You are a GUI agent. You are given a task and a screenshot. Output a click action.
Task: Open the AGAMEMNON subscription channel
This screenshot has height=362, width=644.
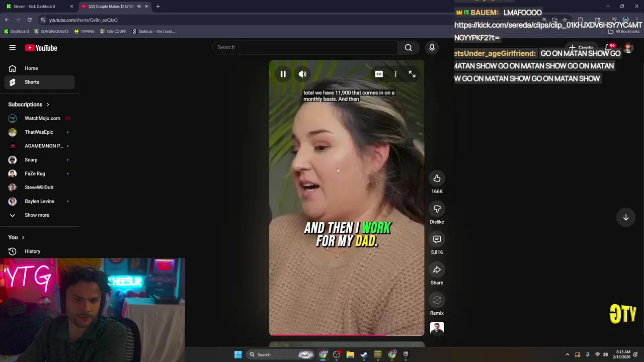(x=39, y=146)
